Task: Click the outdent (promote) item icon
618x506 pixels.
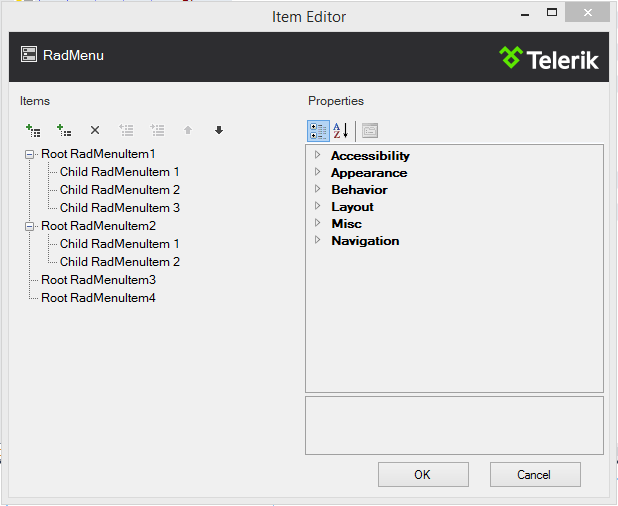Action: click(126, 130)
